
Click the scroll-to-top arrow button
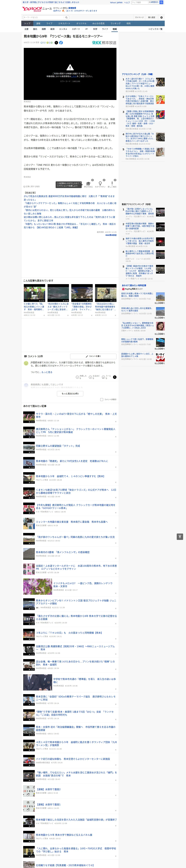[180, 537]
